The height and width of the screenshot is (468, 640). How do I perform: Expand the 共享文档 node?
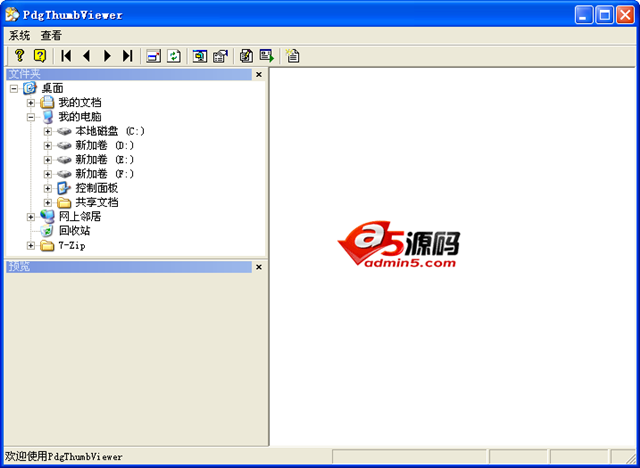47,202
